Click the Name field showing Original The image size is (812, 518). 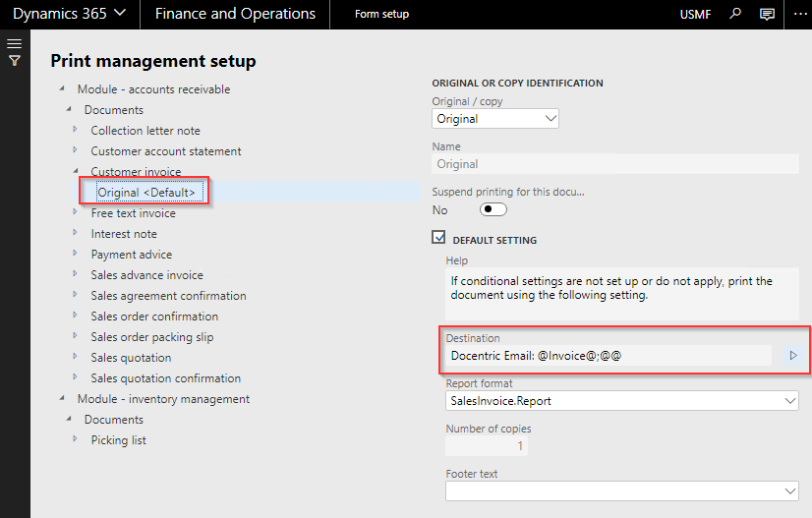click(615, 164)
